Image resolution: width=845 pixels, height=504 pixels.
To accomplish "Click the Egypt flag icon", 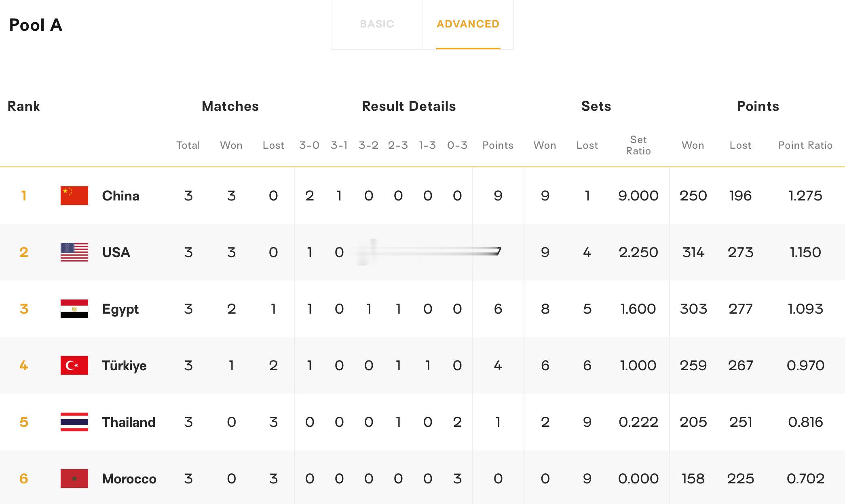I will click(x=74, y=309).
